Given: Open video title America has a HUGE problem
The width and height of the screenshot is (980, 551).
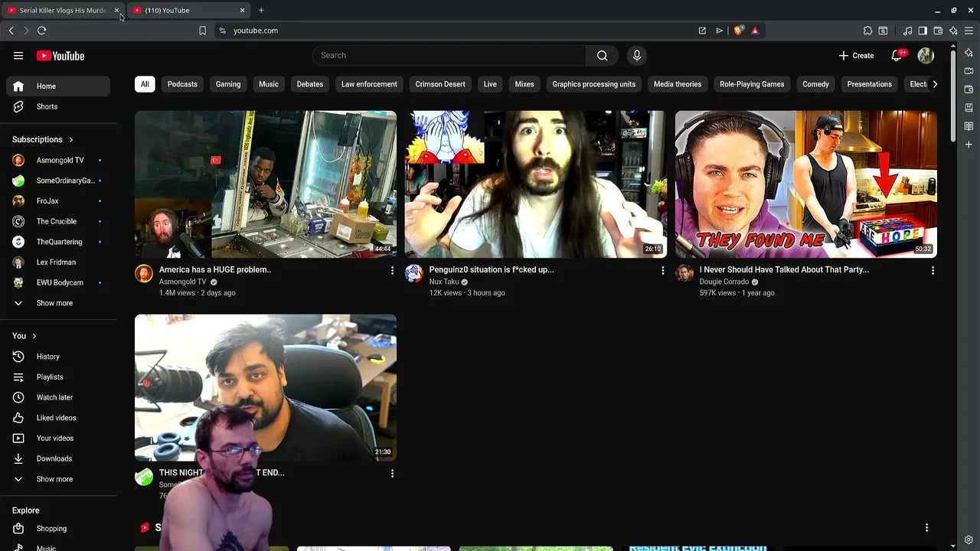Looking at the screenshot, I should (215, 269).
